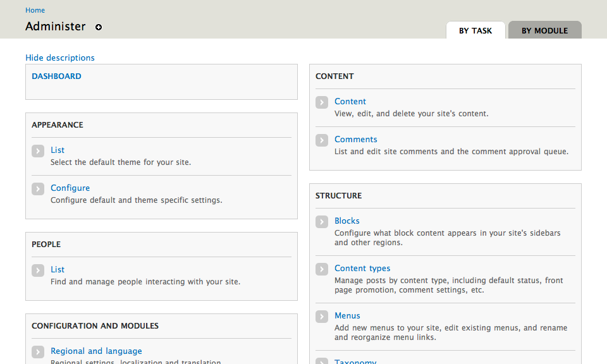Open Regional and language settings

click(x=96, y=351)
